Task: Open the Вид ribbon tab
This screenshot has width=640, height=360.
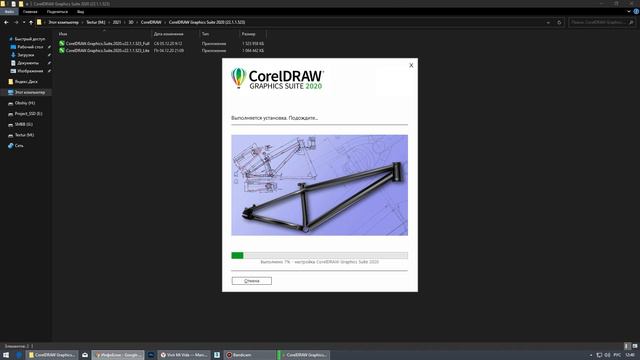Action: click(x=80, y=12)
